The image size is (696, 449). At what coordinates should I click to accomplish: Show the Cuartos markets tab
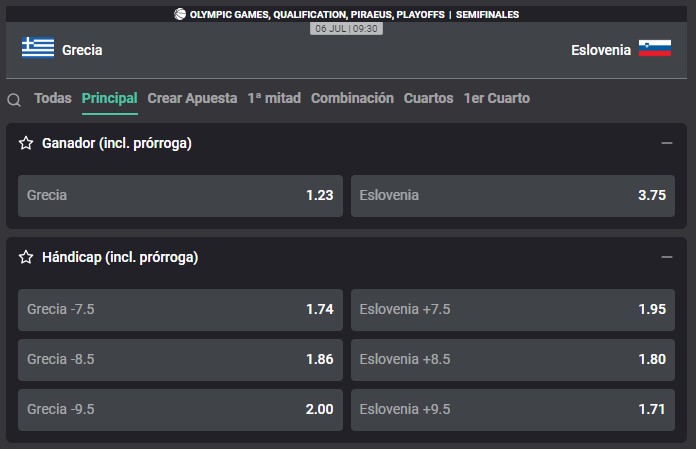click(428, 98)
